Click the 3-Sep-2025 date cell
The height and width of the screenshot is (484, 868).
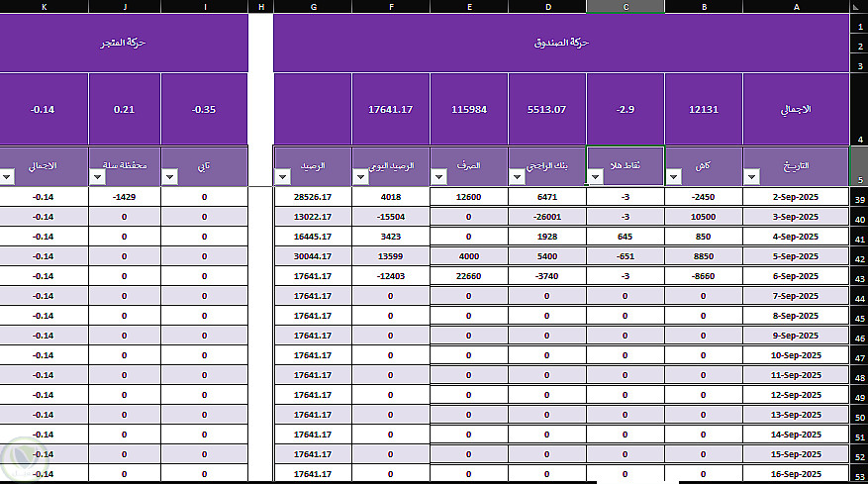pos(796,217)
